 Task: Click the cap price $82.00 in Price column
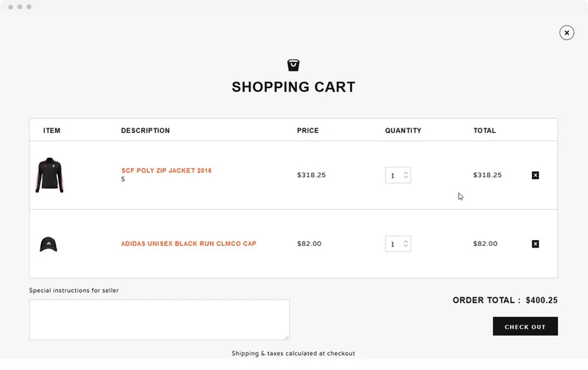point(309,244)
